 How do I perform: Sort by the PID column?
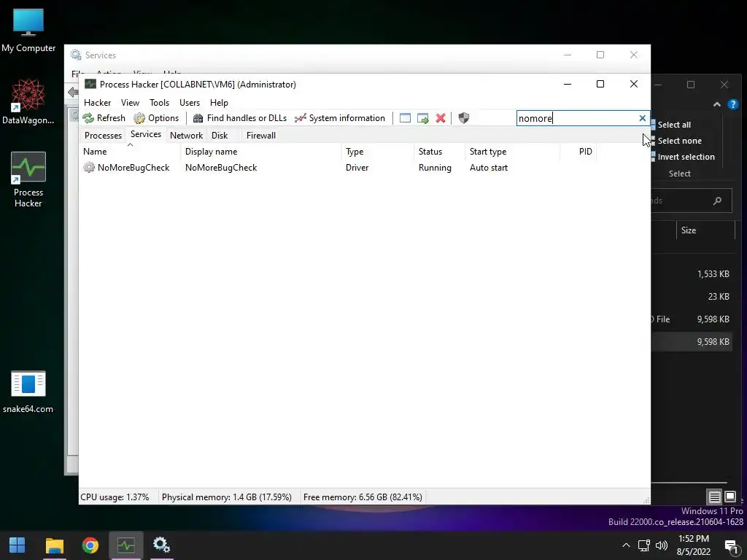pyautogui.click(x=578, y=152)
